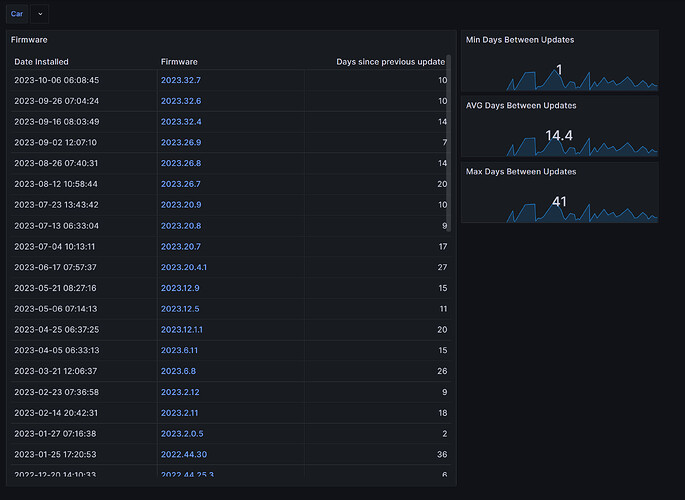Select date cell 2023-08-12 10:58:44

[56, 184]
